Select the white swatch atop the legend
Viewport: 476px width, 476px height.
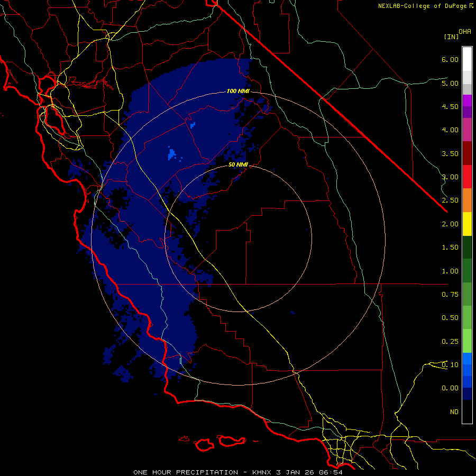point(467,59)
